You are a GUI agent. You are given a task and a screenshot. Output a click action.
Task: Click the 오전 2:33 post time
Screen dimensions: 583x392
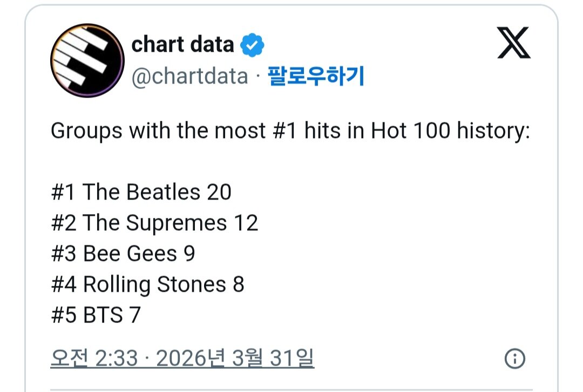point(94,358)
